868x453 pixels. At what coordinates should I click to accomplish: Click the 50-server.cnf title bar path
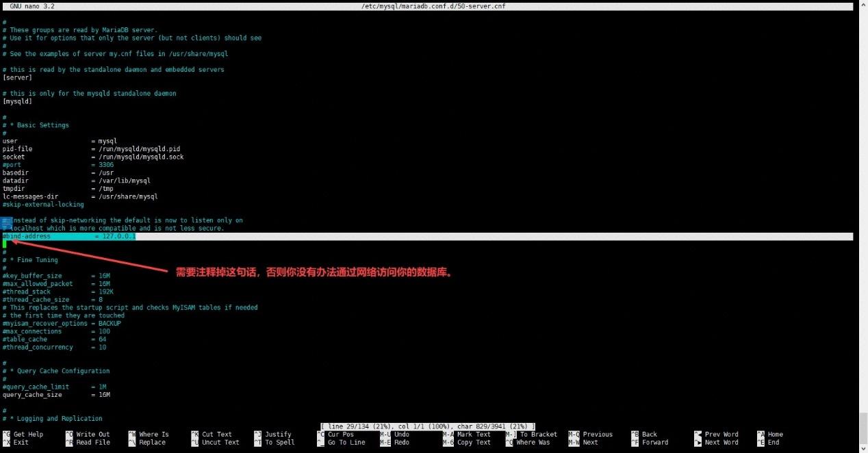[434, 5]
